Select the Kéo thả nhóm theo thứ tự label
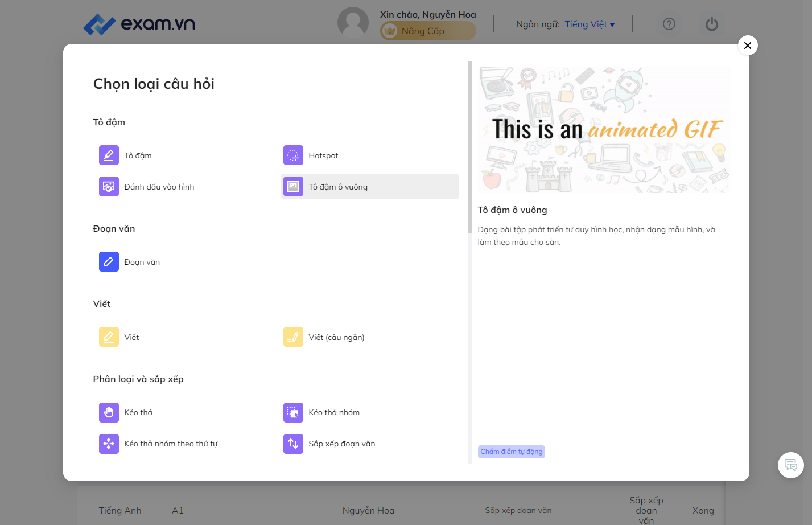Image resolution: width=812 pixels, height=525 pixels. pyautogui.click(x=171, y=444)
